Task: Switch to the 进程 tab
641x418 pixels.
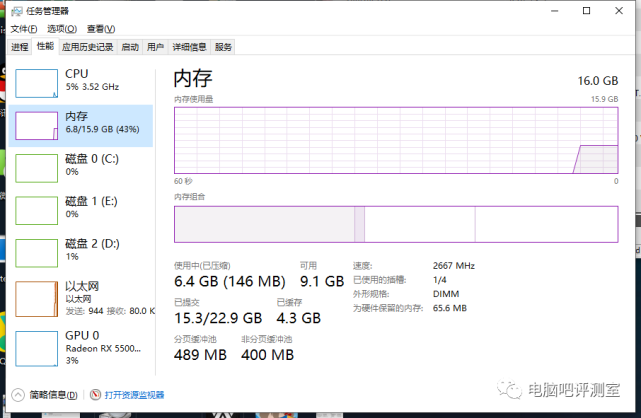Action: point(20,47)
